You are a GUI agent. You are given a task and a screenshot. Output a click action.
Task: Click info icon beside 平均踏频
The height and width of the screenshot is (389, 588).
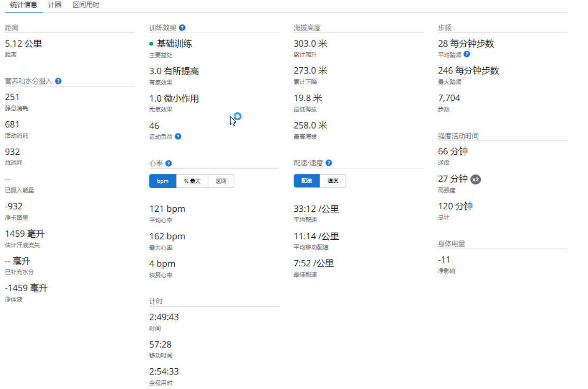[467, 54]
